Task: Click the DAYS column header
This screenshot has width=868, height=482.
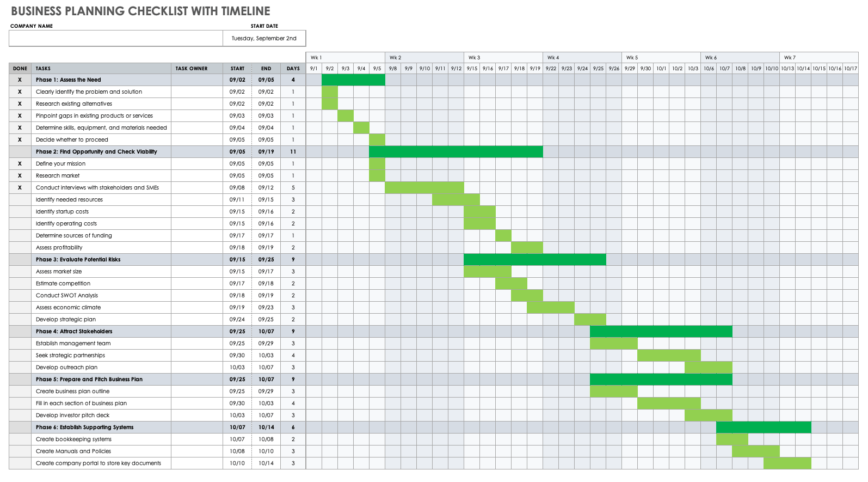Action: pos(293,69)
